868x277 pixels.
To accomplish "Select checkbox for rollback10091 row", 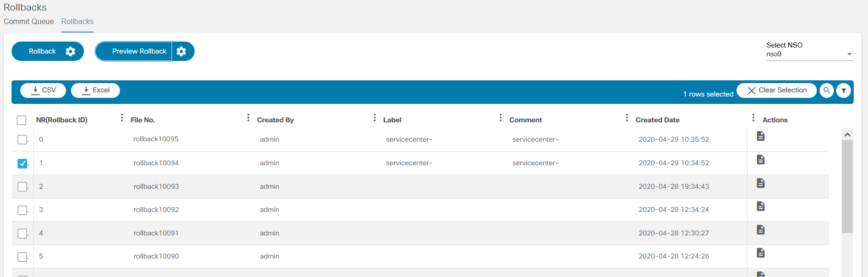I will [22, 233].
